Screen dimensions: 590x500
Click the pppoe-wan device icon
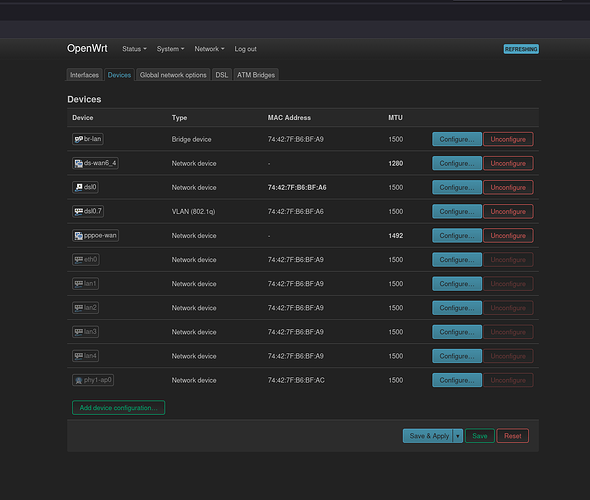point(78,236)
